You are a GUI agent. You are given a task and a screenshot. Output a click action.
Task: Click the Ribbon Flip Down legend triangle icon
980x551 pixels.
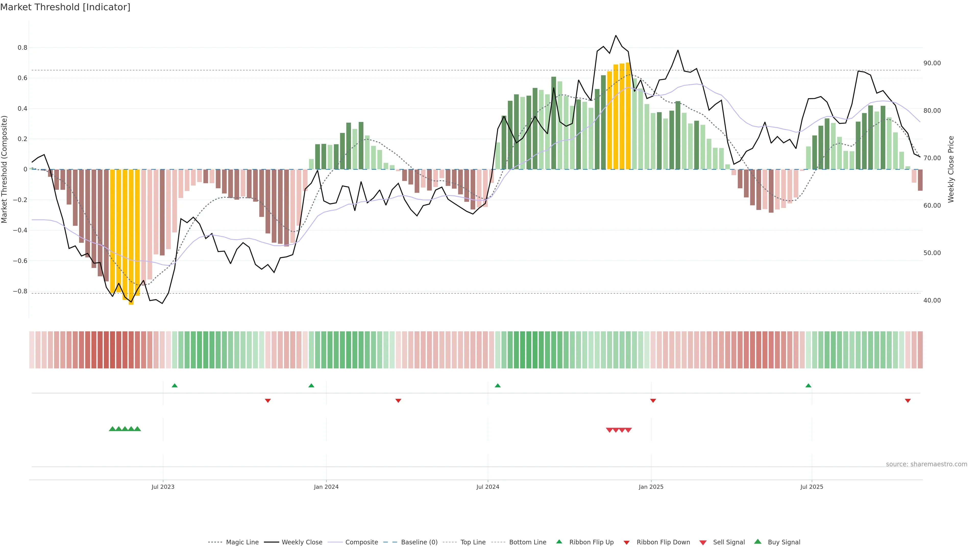[627, 542]
